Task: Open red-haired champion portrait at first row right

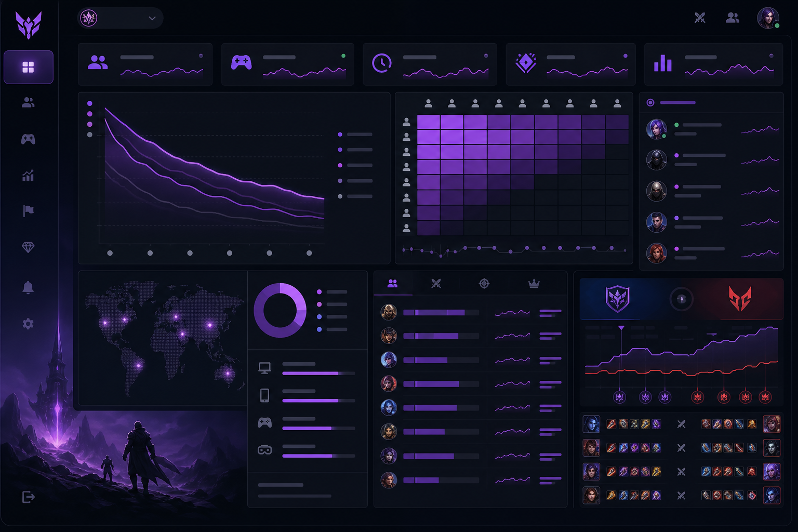Action: 772,424
